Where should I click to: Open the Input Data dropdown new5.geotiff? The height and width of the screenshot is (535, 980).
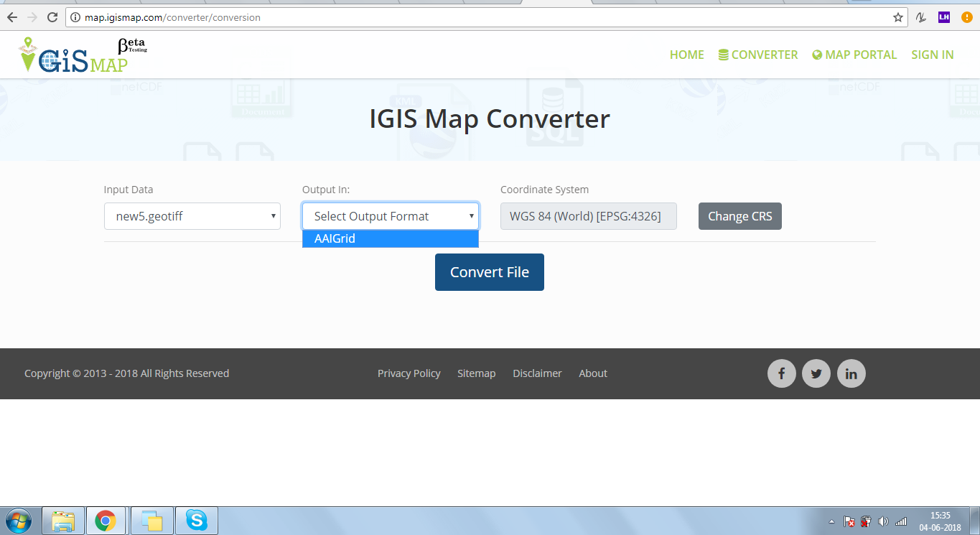pyautogui.click(x=192, y=216)
